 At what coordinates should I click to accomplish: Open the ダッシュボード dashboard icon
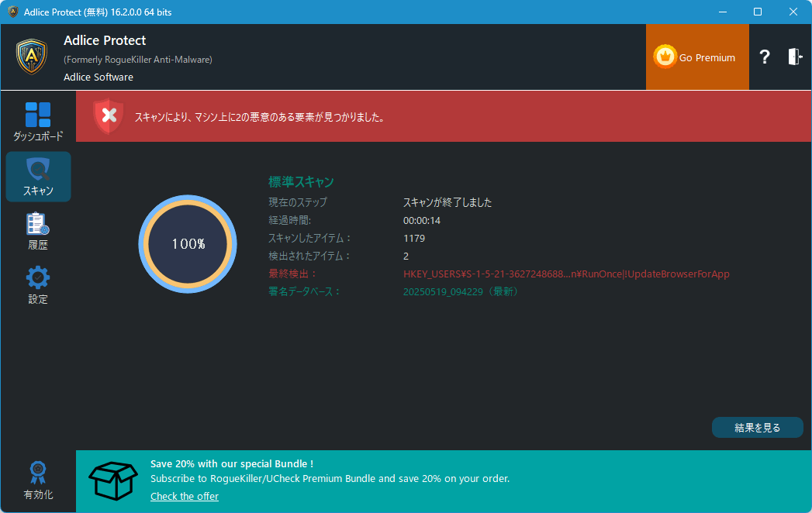[38, 115]
